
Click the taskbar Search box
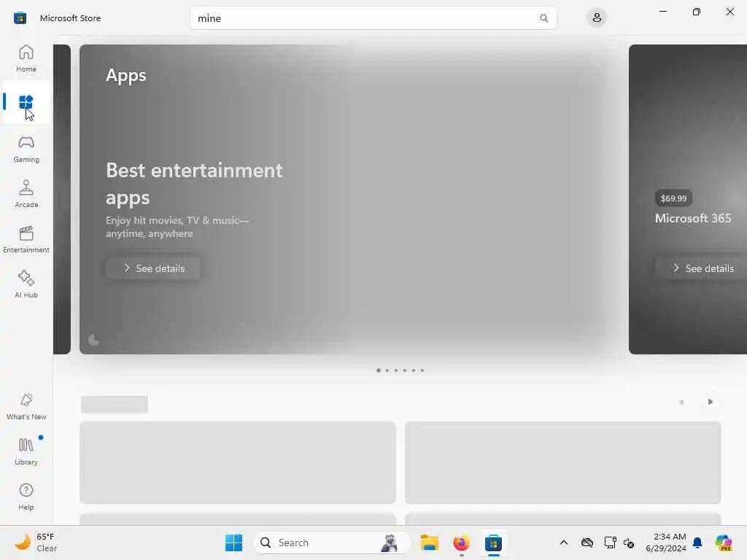332,542
